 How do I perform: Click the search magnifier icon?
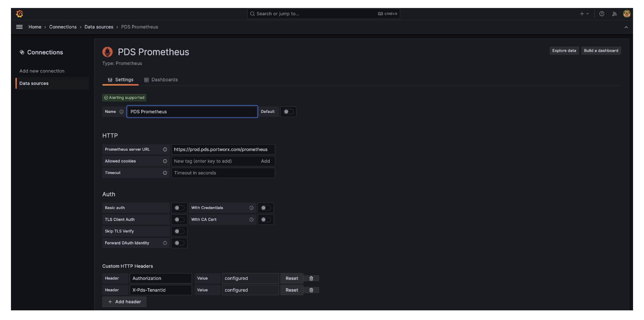[x=253, y=14]
